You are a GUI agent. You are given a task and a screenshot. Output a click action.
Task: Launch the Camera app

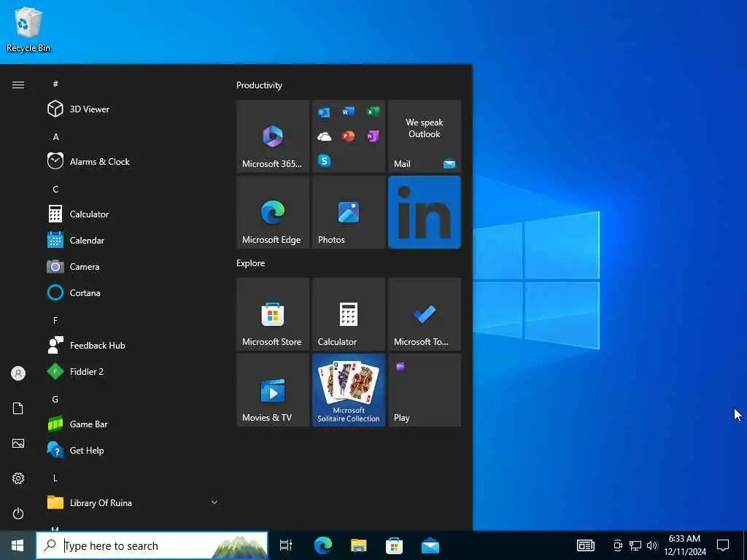click(131, 267)
